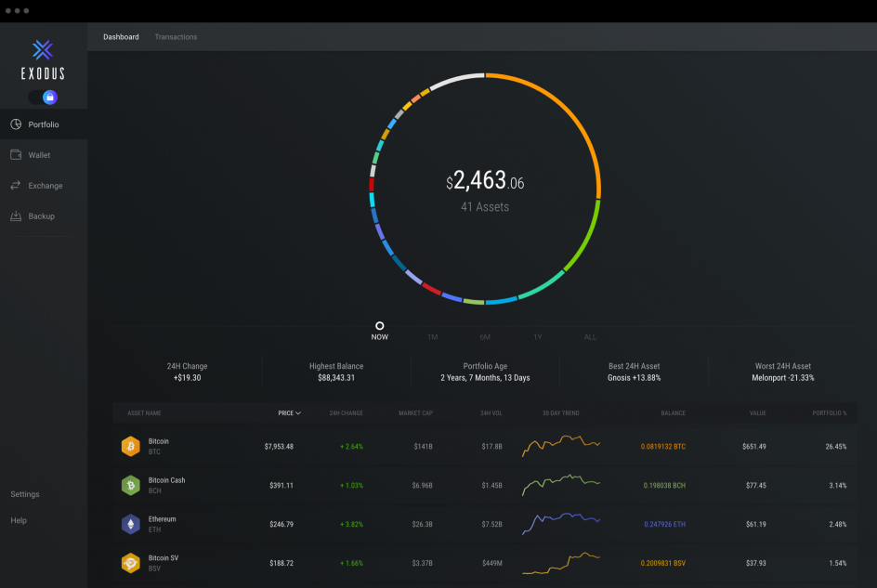877x588 pixels.
Task: Go to the Exchange section
Action: click(44, 185)
